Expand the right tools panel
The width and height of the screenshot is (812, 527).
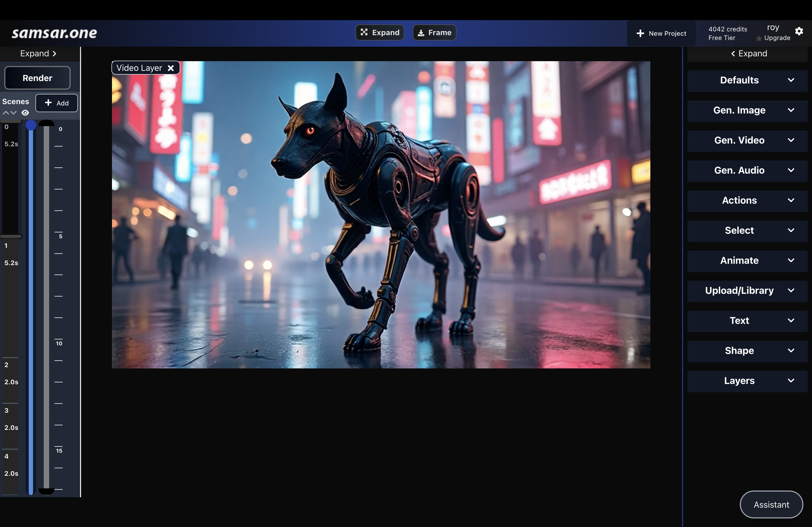point(749,53)
